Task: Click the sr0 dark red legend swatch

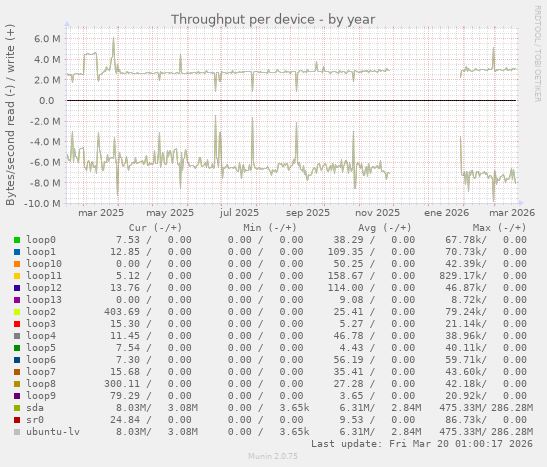Action: 17,420
